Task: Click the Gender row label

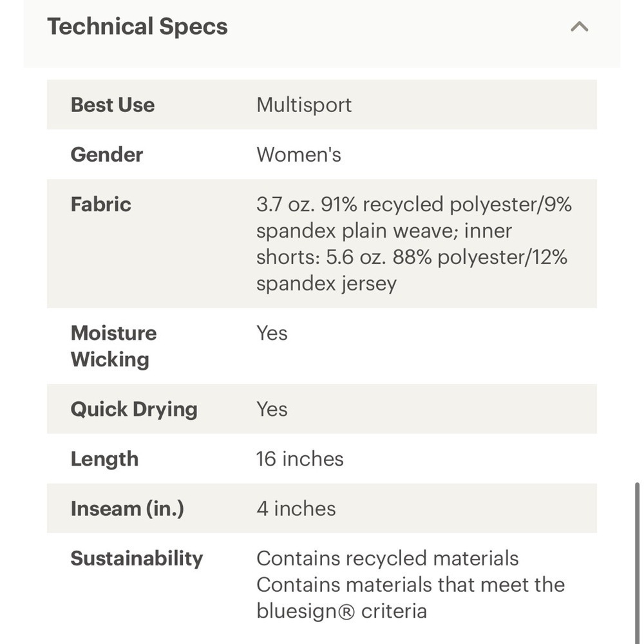Action: 107,155
